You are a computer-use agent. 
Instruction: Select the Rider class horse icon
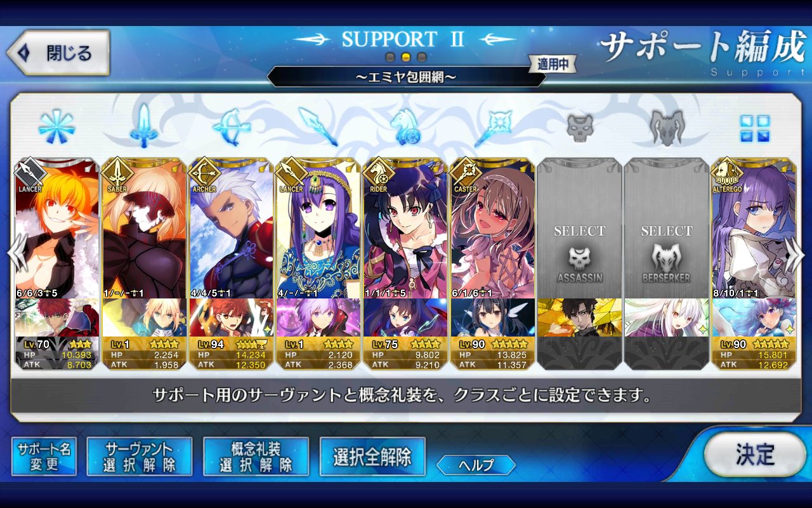coord(405,126)
